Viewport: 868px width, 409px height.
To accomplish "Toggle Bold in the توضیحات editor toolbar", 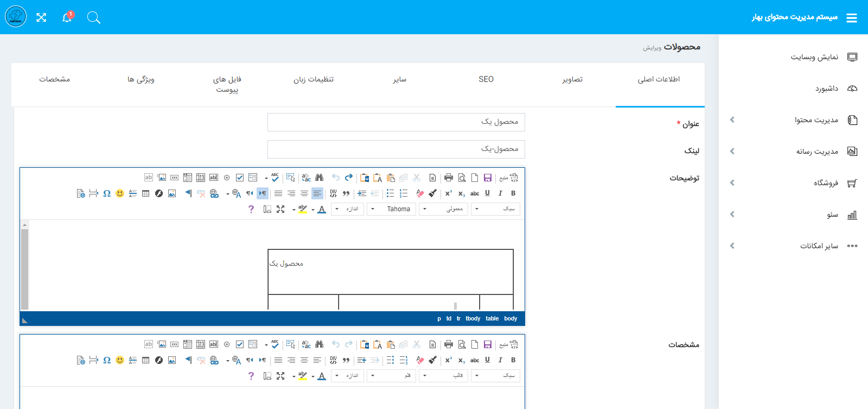I will click(x=513, y=193).
